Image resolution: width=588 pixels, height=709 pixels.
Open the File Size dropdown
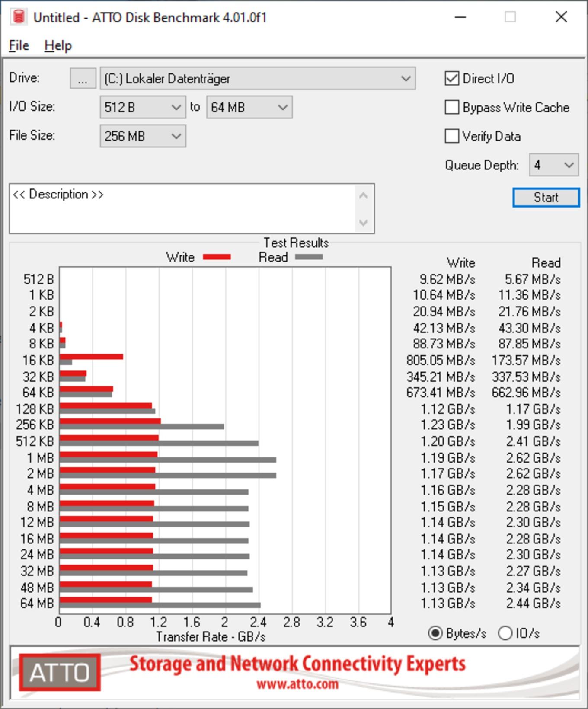click(x=143, y=136)
